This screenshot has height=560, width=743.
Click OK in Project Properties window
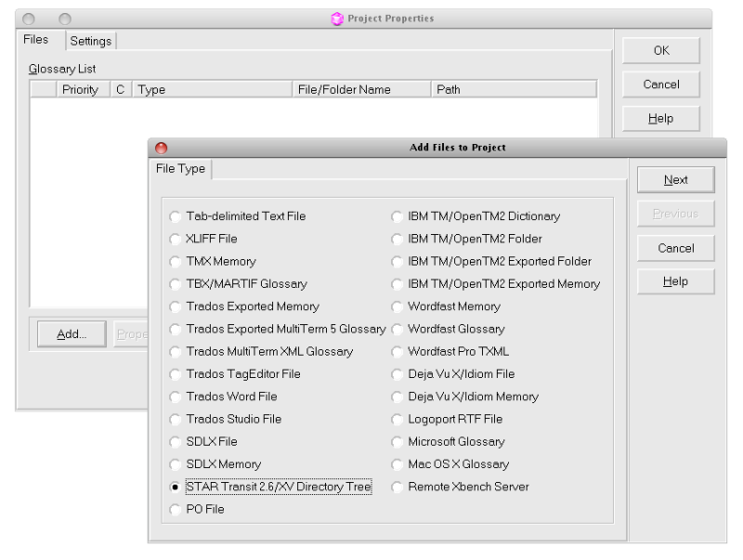click(661, 51)
